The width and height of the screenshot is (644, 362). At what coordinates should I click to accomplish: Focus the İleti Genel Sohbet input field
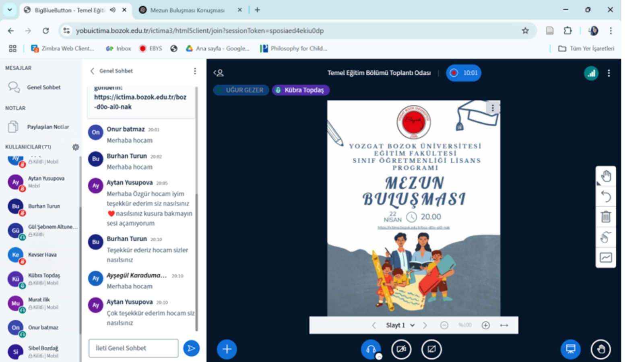(133, 348)
